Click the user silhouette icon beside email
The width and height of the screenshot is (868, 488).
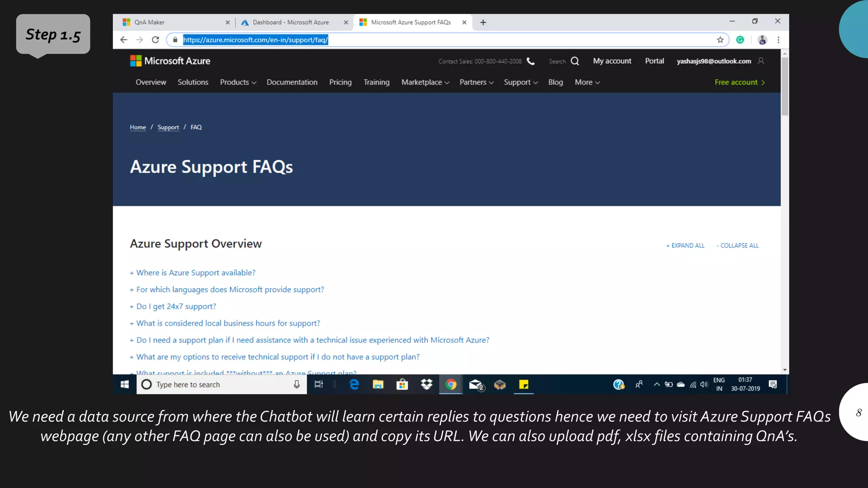tap(761, 61)
